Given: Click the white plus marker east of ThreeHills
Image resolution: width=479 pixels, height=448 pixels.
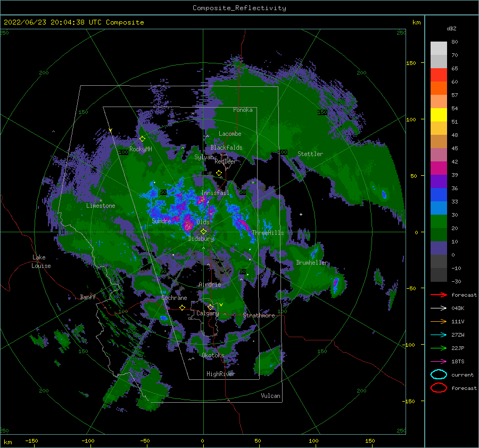Looking at the screenshot, I should click(301, 214).
